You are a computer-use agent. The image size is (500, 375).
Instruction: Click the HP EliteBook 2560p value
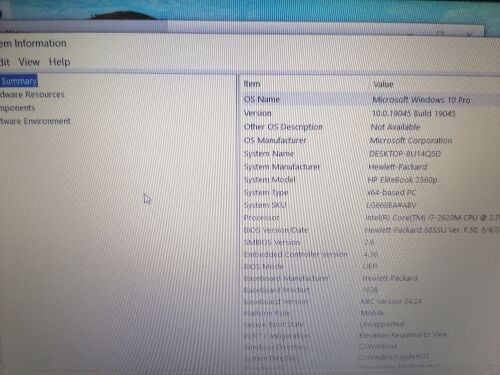pyautogui.click(x=402, y=180)
